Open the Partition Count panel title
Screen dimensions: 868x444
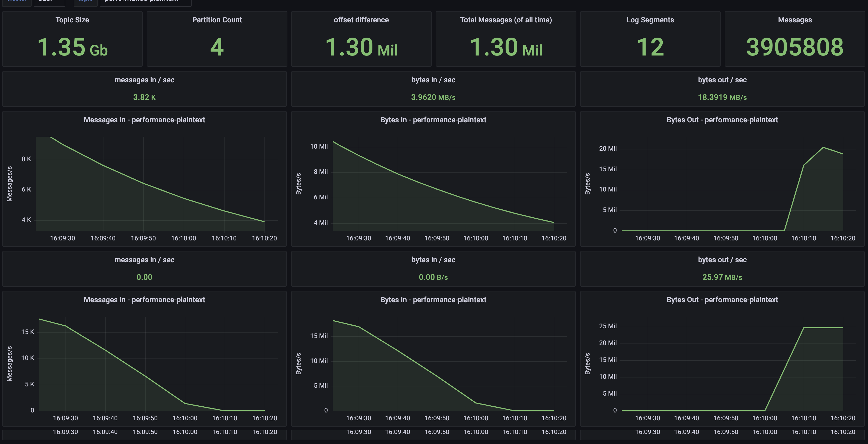[x=217, y=20]
